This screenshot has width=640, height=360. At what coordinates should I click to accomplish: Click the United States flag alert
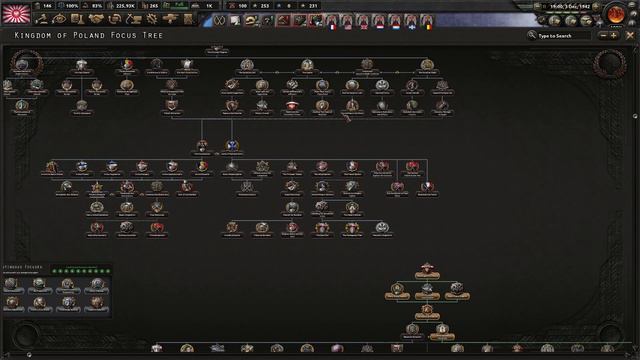pos(348,21)
